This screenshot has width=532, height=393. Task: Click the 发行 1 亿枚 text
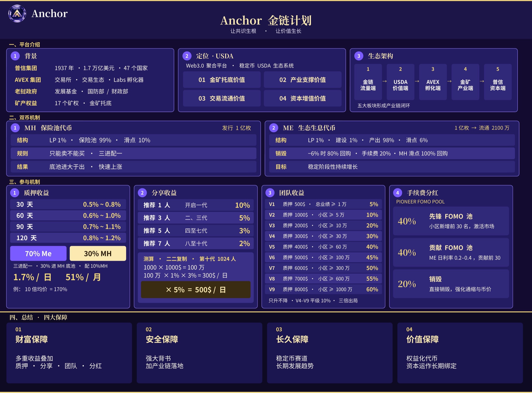click(x=237, y=128)
